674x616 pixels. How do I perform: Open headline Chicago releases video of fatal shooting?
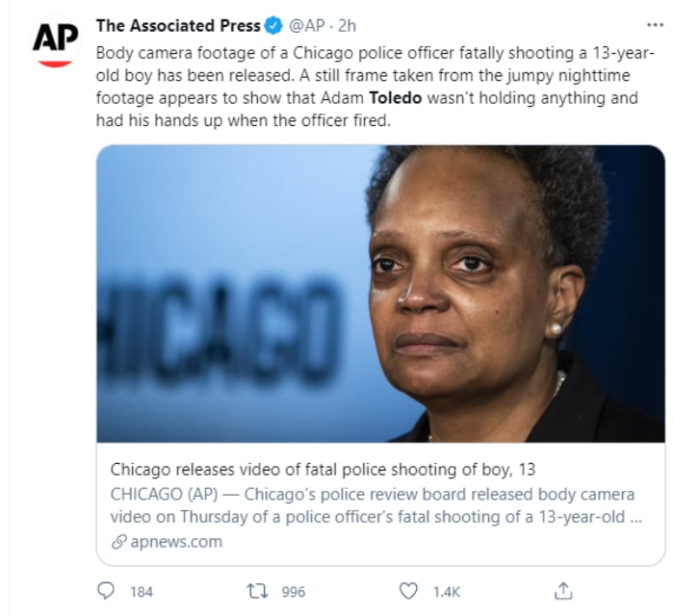coord(323,470)
